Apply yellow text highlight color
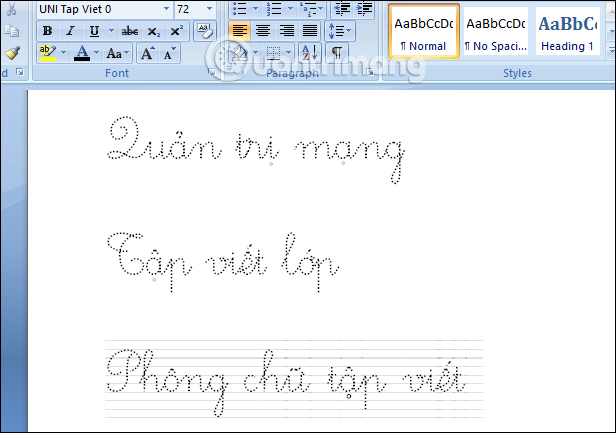The image size is (616, 433). coord(48,53)
